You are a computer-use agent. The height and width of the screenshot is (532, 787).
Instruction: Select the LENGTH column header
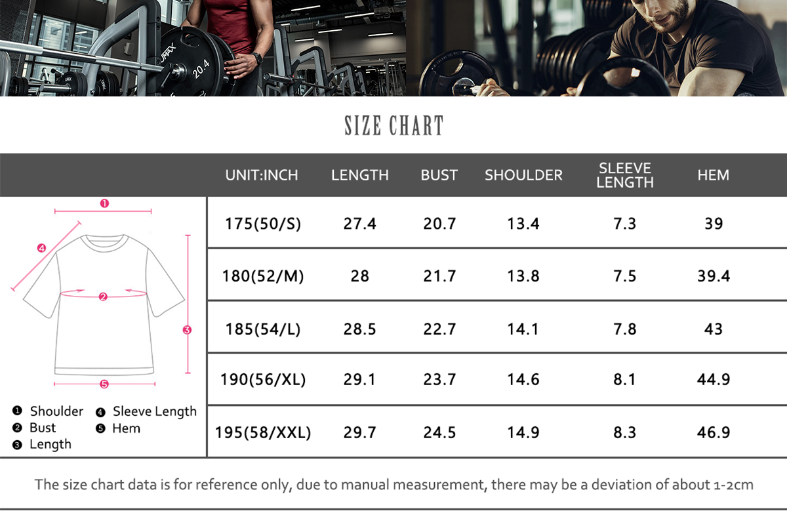[359, 175]
